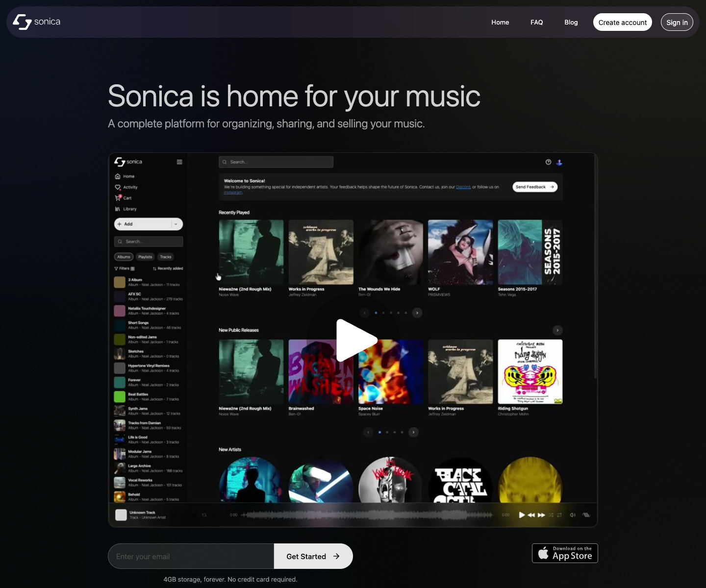Open the Short Songs album row

[149, 325]
